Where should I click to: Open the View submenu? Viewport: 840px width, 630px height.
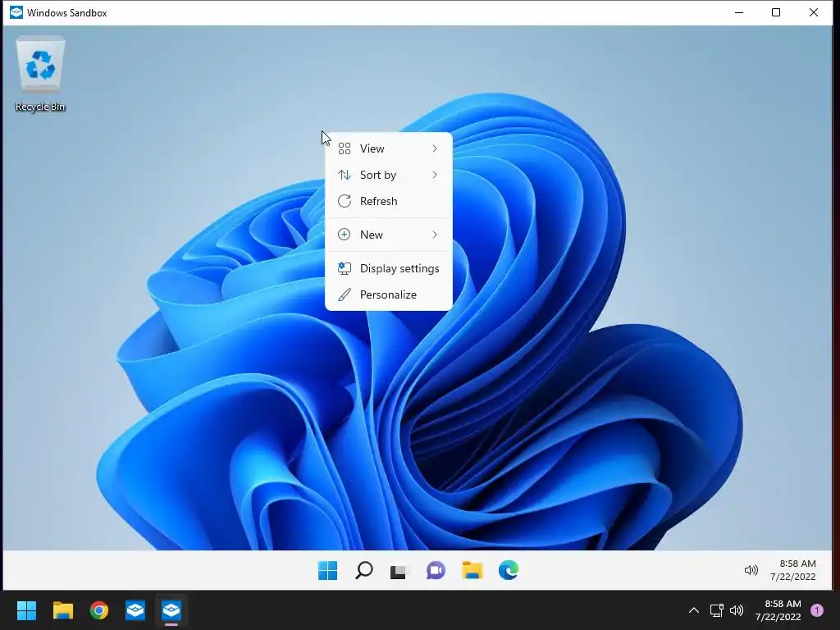click(x=388, y=148)
